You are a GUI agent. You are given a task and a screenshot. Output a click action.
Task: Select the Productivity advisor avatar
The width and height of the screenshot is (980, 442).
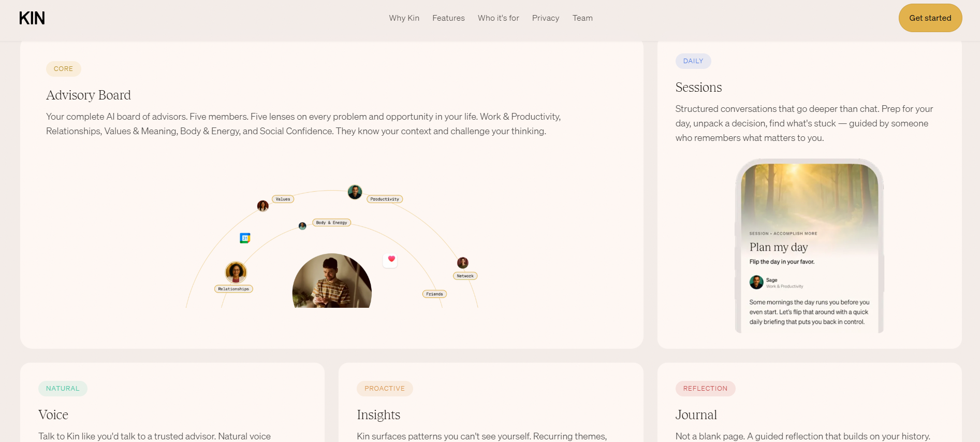355,192
